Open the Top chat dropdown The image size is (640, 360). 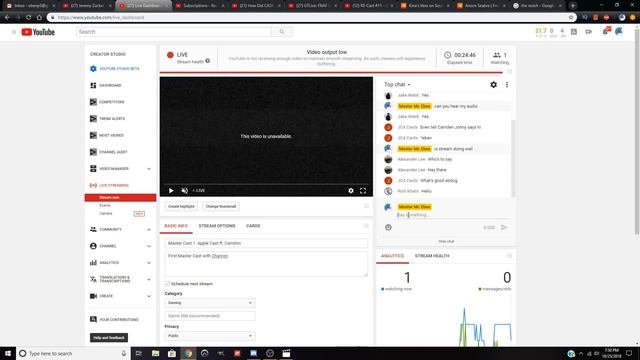tap(397, 84)
